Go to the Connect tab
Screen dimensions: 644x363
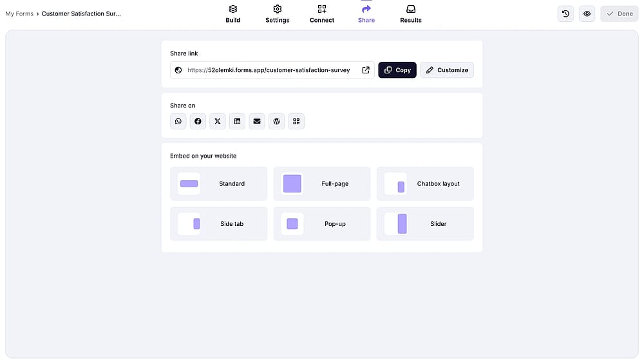(x=322, y=14)
